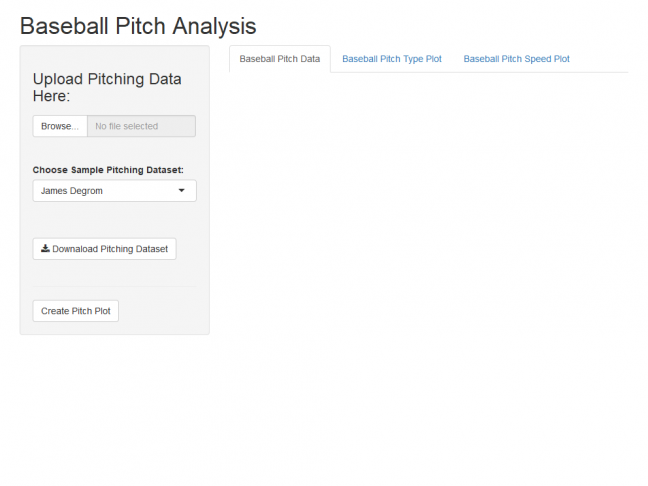Click the caret arrow of the dataset dropdown
648x486 pixels.
181,191
